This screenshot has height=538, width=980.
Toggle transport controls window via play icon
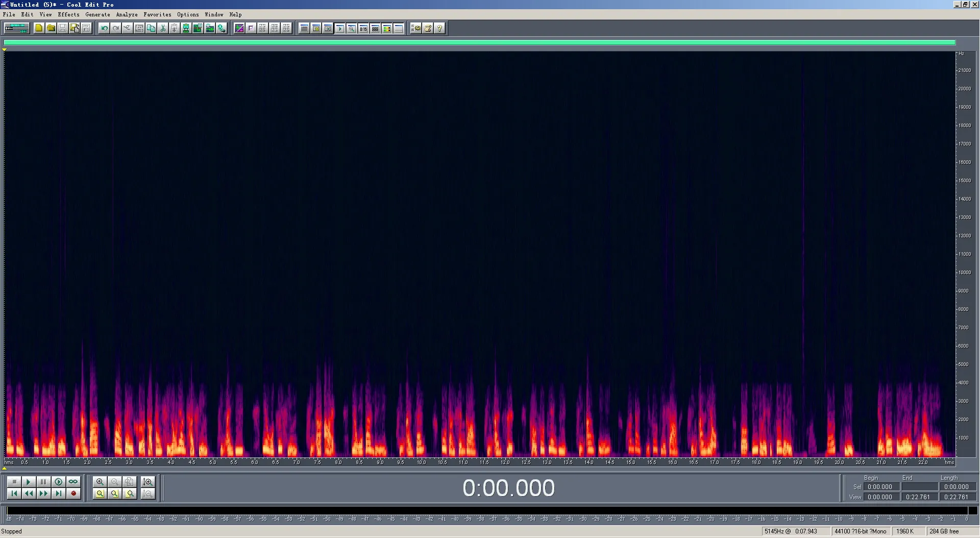coord(339,28)
